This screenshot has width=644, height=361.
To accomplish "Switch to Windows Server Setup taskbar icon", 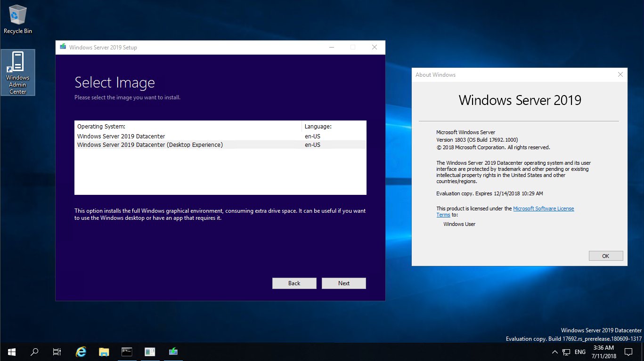I will click(x=173, y=352).
